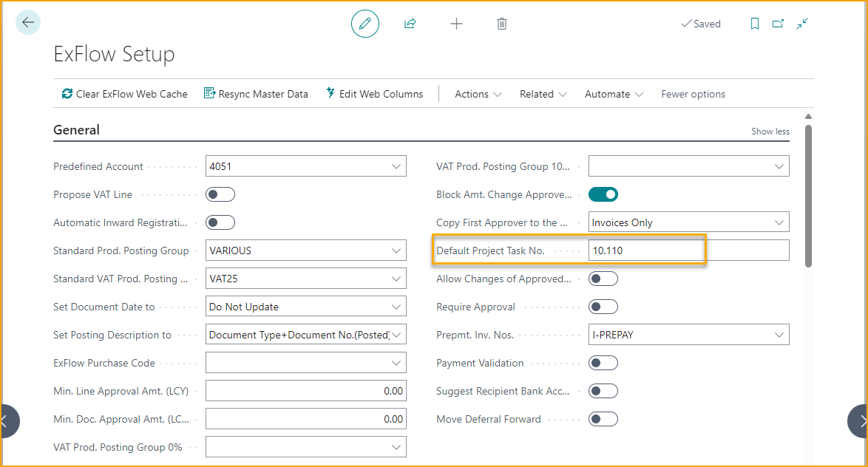
Task: Click the back arrow button
Action: [x=28, y=23]
